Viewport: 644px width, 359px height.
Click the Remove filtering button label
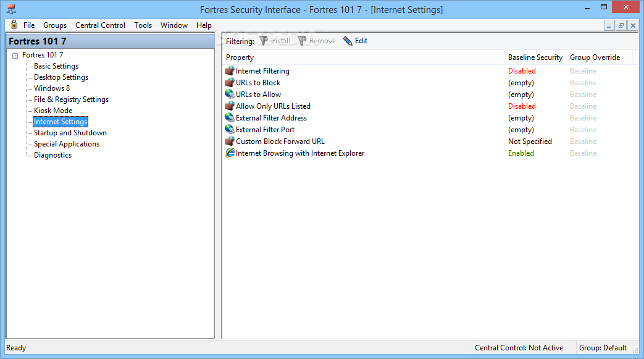point(322,41)
